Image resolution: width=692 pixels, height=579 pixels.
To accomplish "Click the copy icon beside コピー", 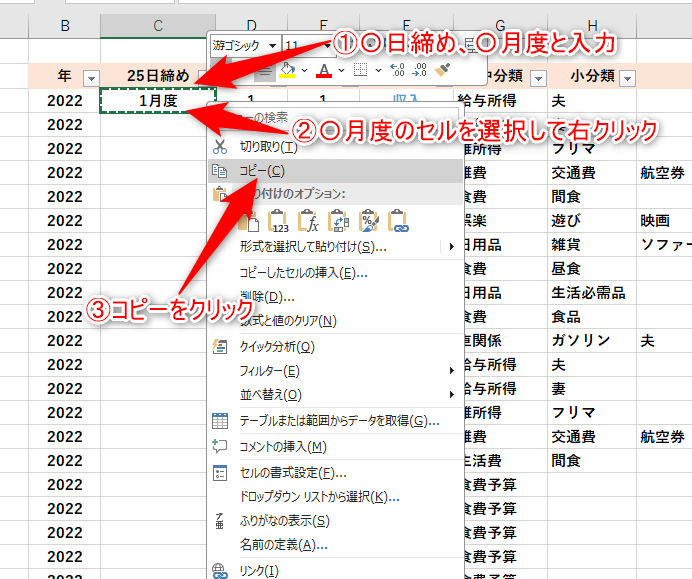I will tap(219, 171).
